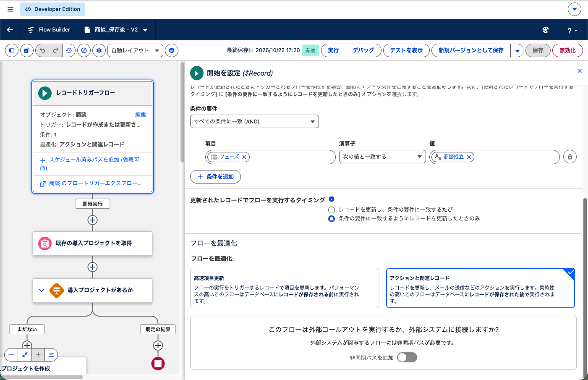Open the help question mark menu
Screen dimensions: 588x380
pos(572,30)
